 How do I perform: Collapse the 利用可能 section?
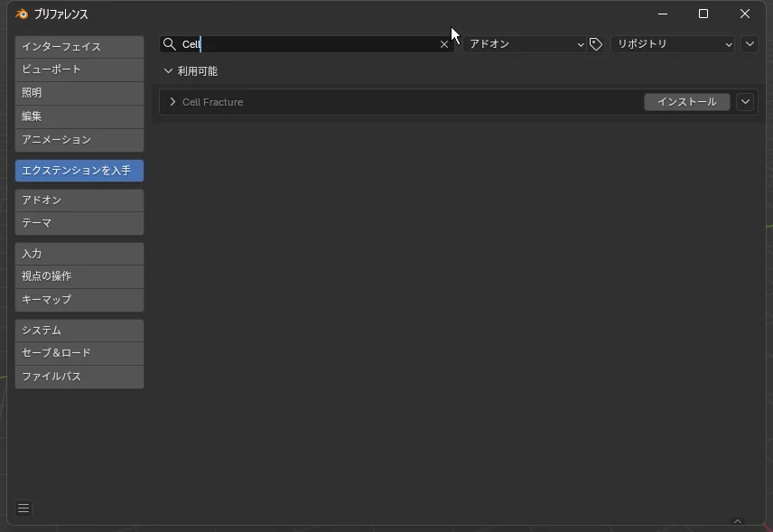(168, 71)
